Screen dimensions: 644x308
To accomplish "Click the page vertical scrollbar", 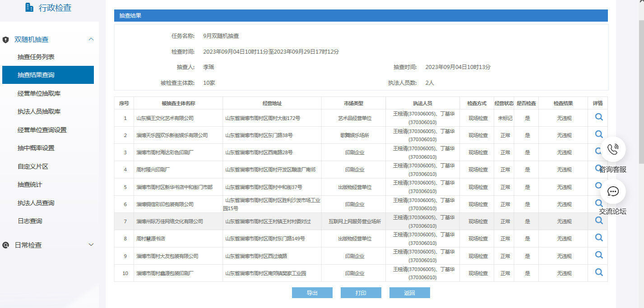I will (x=641, y=90).
